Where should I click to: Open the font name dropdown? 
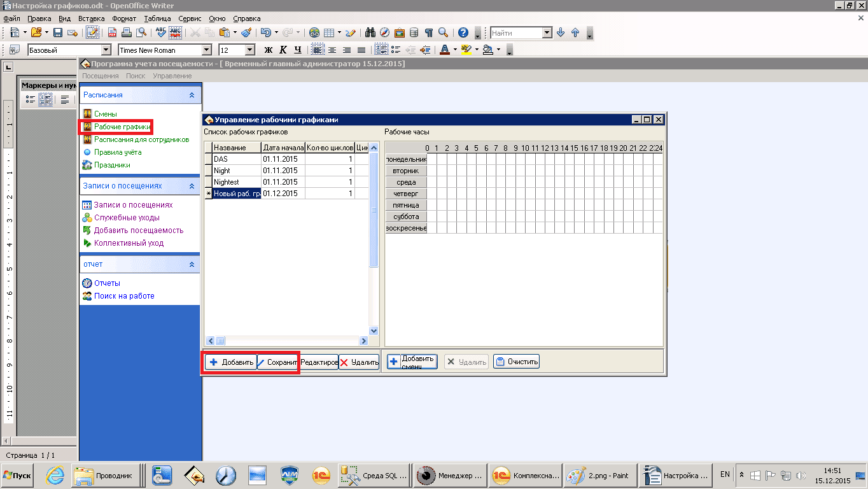[206, 50]
